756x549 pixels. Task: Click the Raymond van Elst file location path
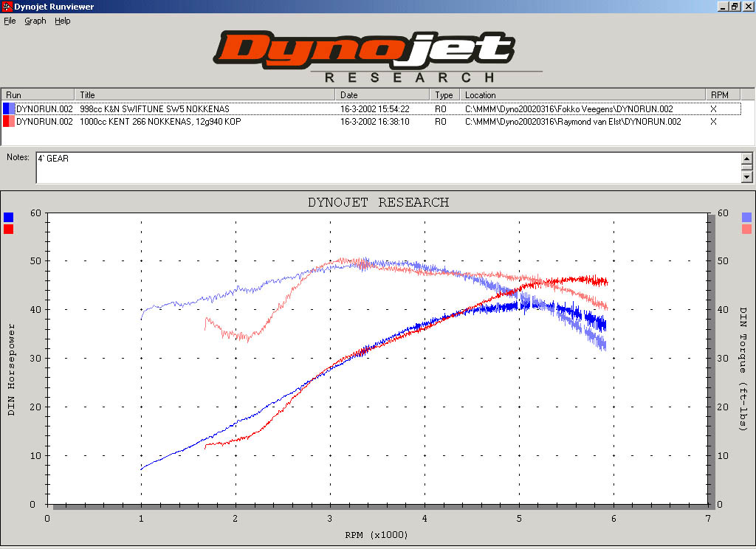pyautogui.click(x=573, y=122)
